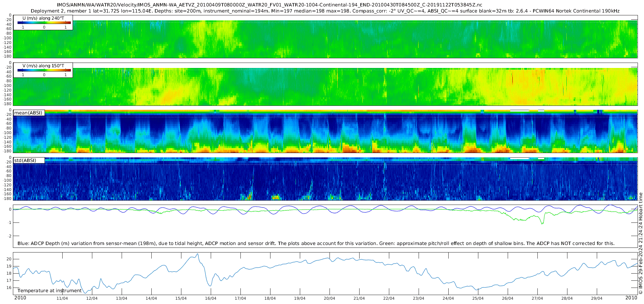This screenshot has width=644, height=304.
Task: Click the 20/04 date axis tick
Action: pos(329,298)
